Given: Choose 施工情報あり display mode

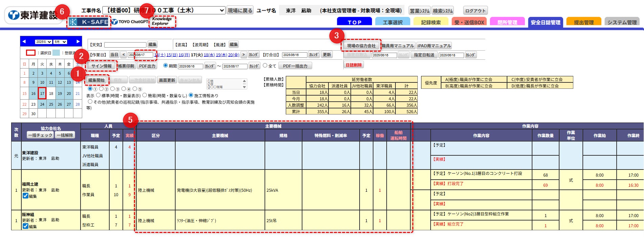Looking at the screenshot, I should click(x=191, y=95).
